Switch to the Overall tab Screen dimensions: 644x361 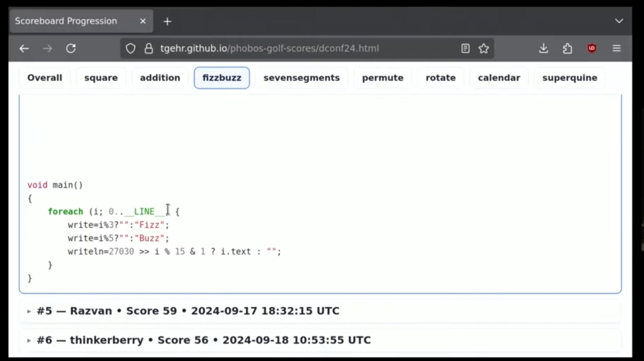45,78
